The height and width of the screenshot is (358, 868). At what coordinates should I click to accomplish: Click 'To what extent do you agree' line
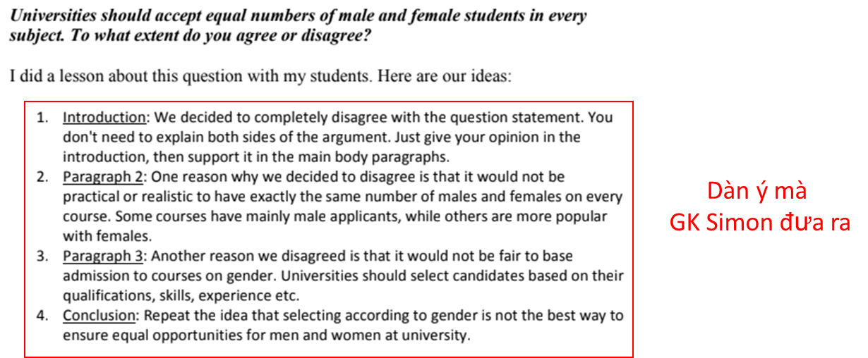coord(191,35)
